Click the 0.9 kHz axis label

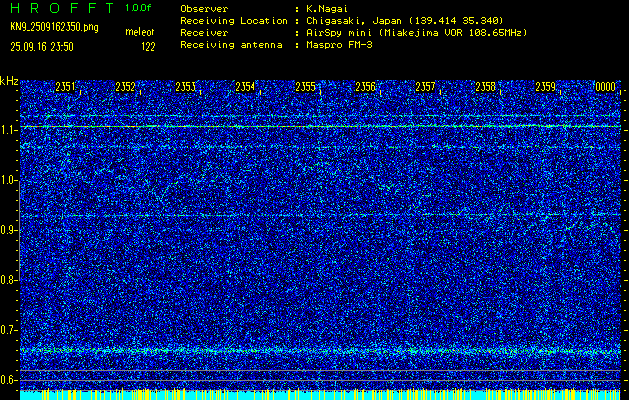tap(8, 230)
